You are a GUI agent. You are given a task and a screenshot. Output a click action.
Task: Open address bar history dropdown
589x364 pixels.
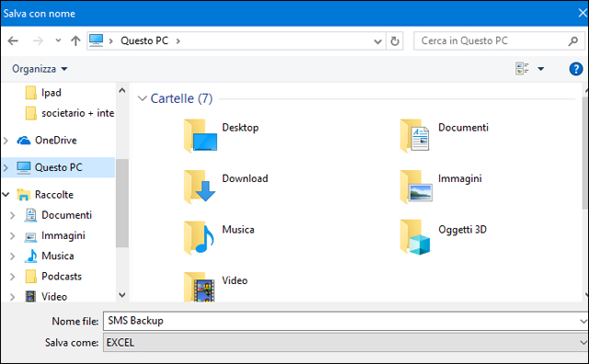tap(377, 40)
